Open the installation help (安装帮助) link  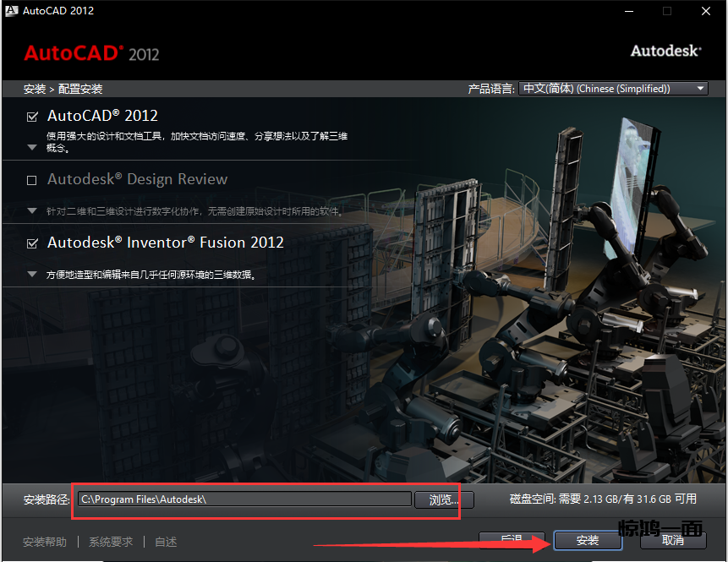point(45,542)
